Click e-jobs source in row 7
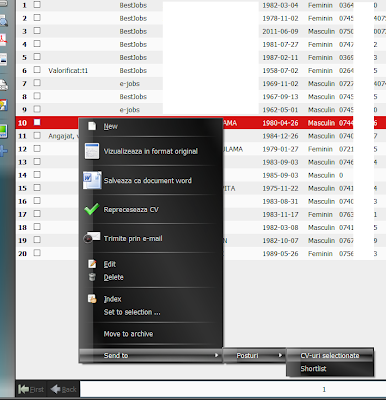Viewport: 386px width, 400px height. click(x=130, y=84)
